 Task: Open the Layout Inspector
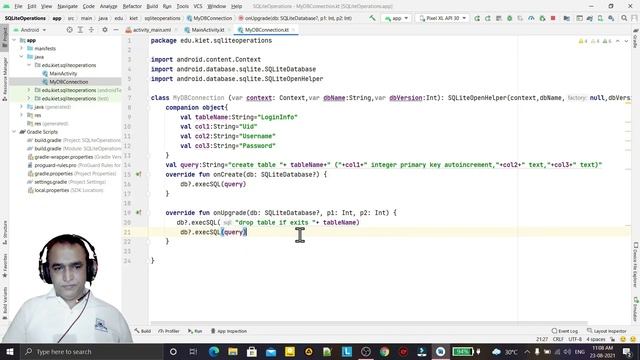click(x=607, y=331)
